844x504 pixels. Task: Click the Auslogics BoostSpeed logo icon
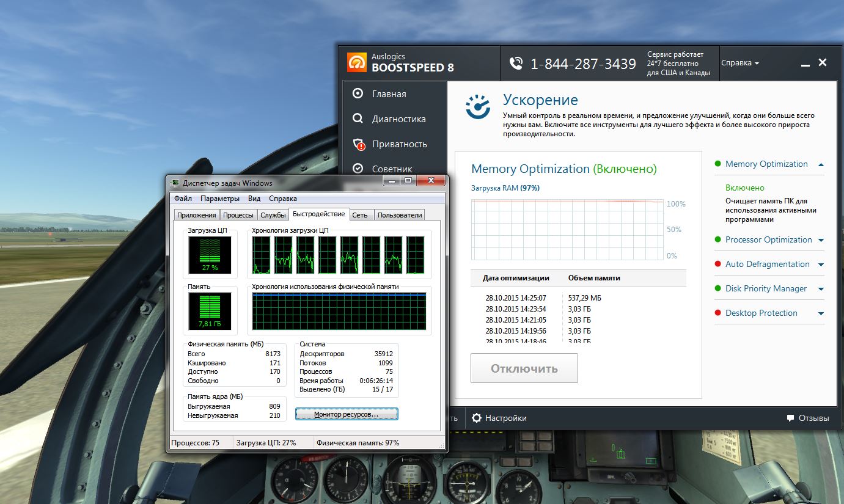point(356,63)
